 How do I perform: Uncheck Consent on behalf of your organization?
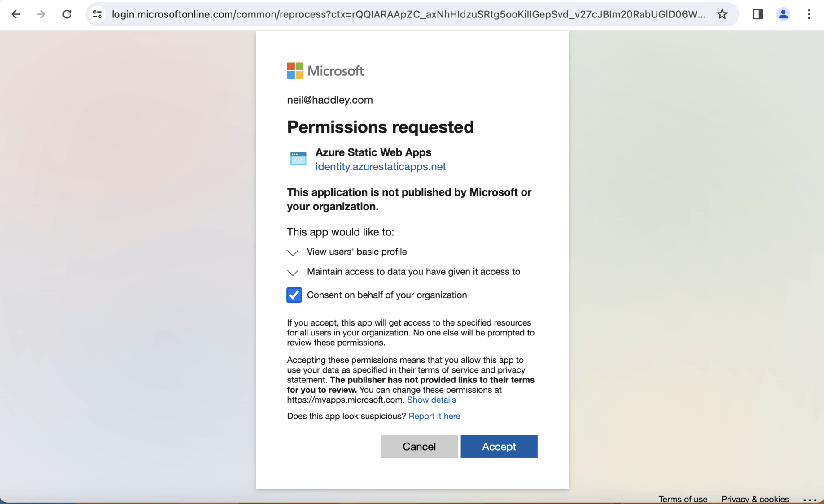click(x=294, y=295)
